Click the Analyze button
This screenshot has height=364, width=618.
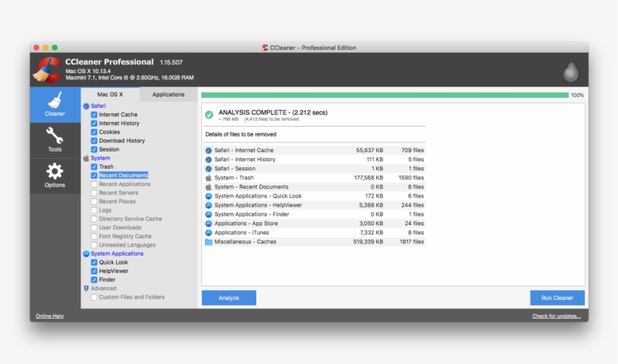click(x=229, y=298)
